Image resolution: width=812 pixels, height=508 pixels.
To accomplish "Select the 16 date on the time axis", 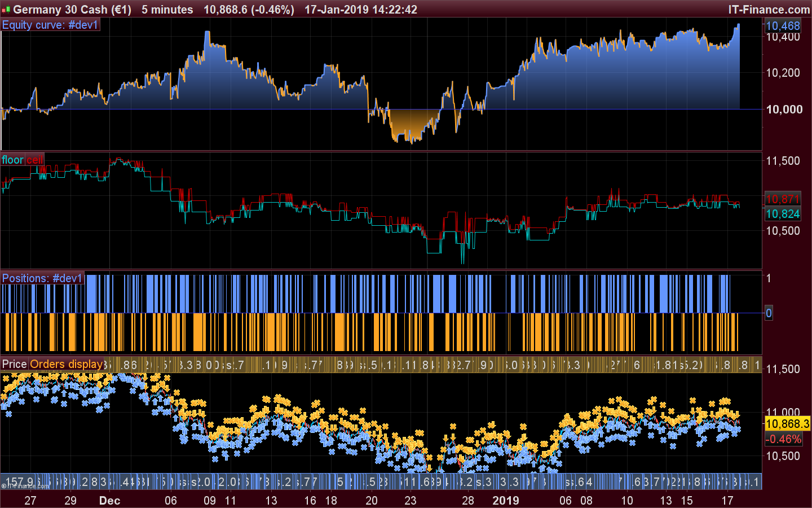I will [x=310, y=501].
